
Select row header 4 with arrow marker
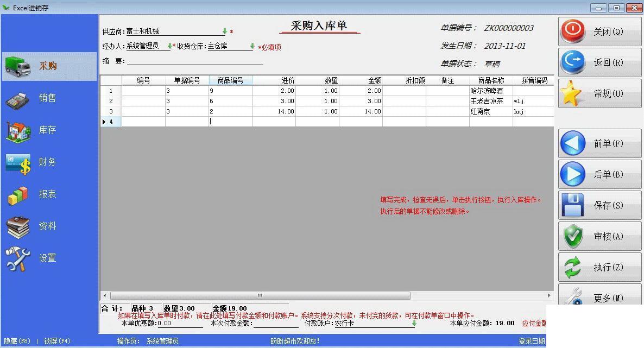tap(111, 122)
